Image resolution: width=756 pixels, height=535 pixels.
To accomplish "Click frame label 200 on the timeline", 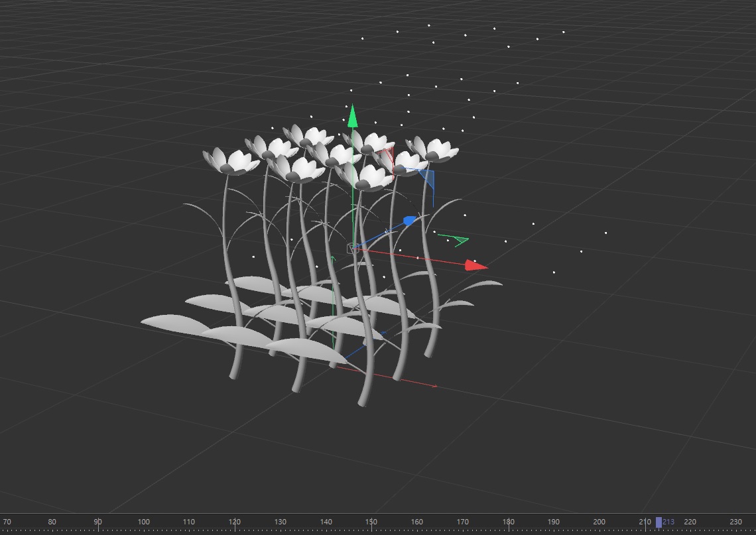I will (599, 522).
